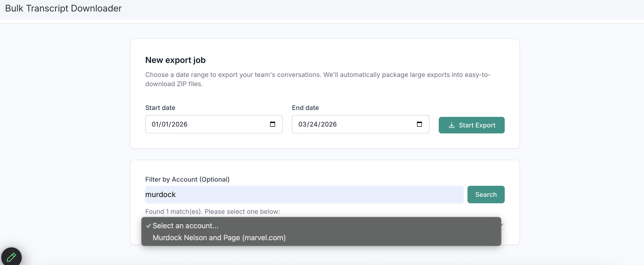Screen dimensions: 644x265
Task: Click the green pencil edit icon
Action: point(11,257)
